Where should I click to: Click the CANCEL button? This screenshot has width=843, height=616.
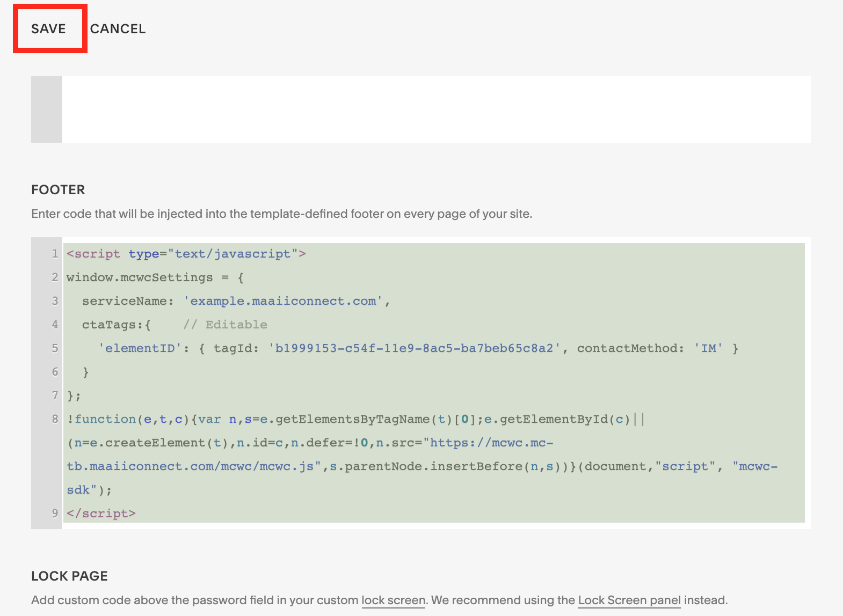118,29
